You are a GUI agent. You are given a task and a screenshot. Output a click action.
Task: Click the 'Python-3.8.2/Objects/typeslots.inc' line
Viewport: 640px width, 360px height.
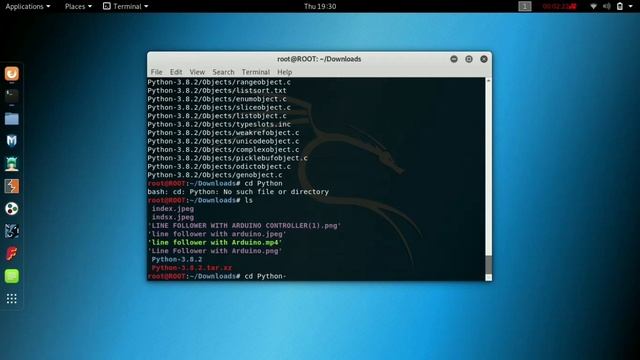point(219,124)
